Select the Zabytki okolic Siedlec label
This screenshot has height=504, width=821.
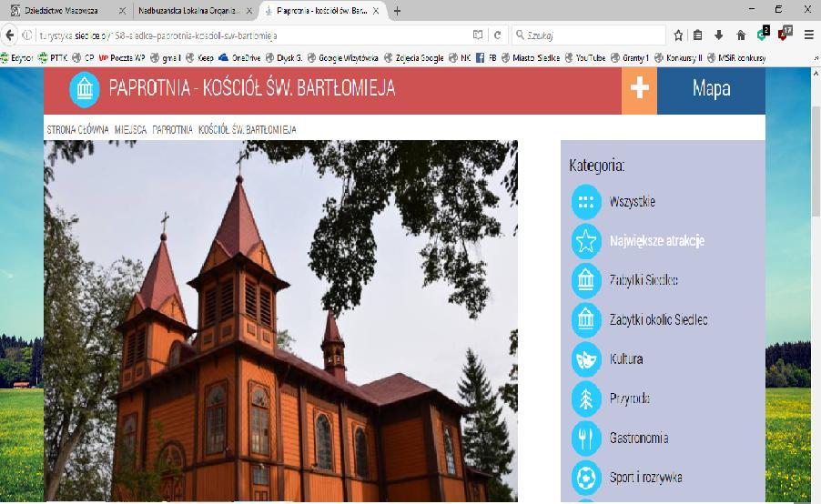pyautogui.click(x=659, y=319)
